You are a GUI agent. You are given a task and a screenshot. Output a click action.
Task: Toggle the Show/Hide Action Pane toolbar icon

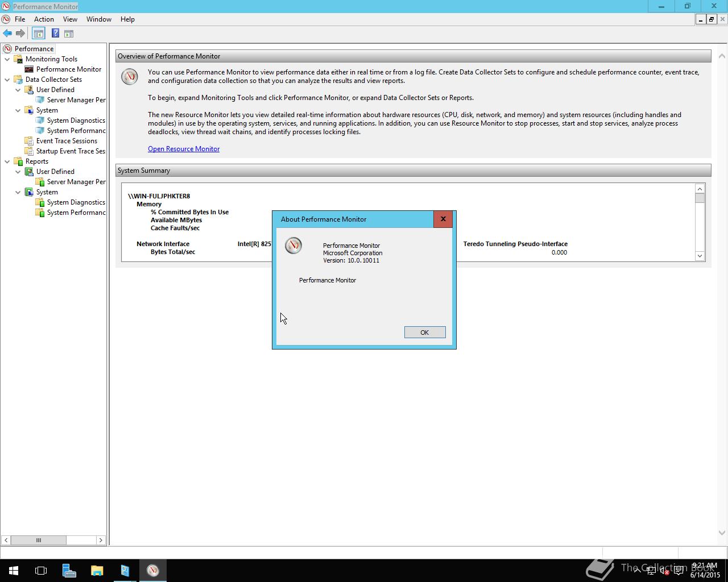[x=69, y=34]
